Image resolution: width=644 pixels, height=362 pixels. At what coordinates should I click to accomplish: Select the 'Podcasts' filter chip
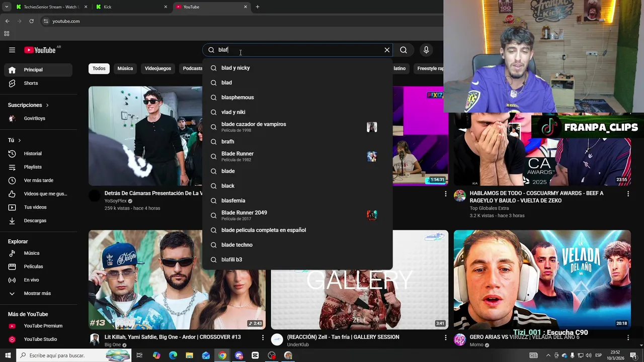pyautogui.click(x=192, y=68)
